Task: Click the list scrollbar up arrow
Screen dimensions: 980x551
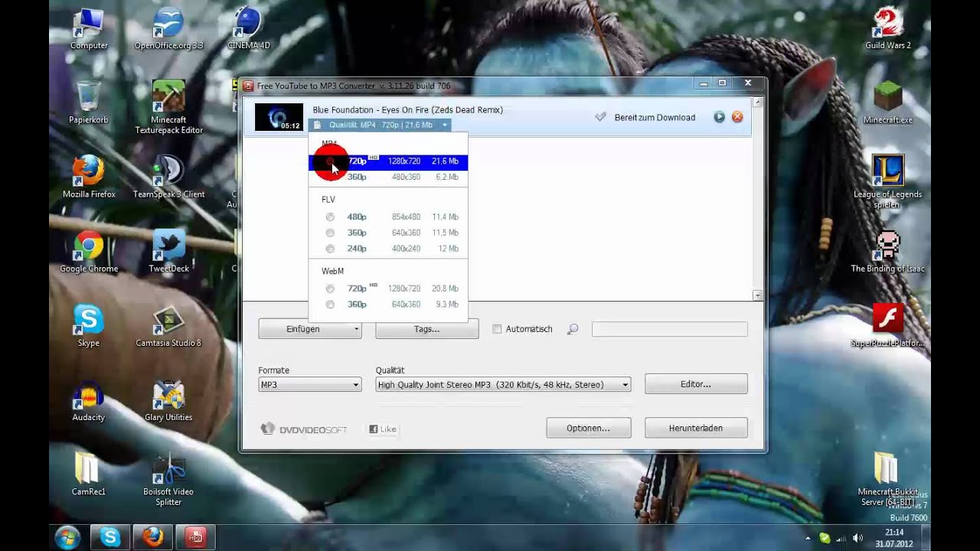Action: (757, 102)
